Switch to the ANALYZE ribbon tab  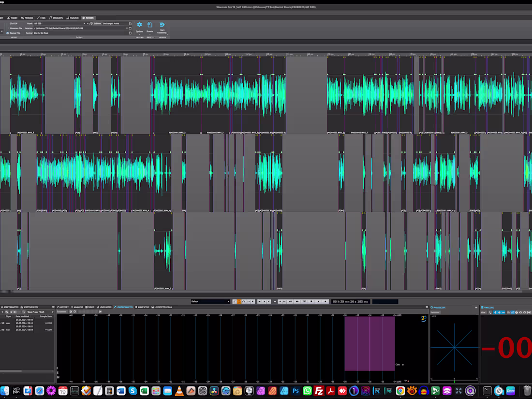[73, 18]
